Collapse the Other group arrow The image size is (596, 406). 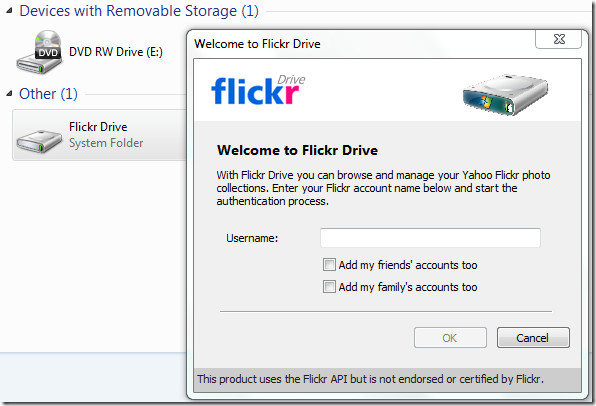coord(9,94)
